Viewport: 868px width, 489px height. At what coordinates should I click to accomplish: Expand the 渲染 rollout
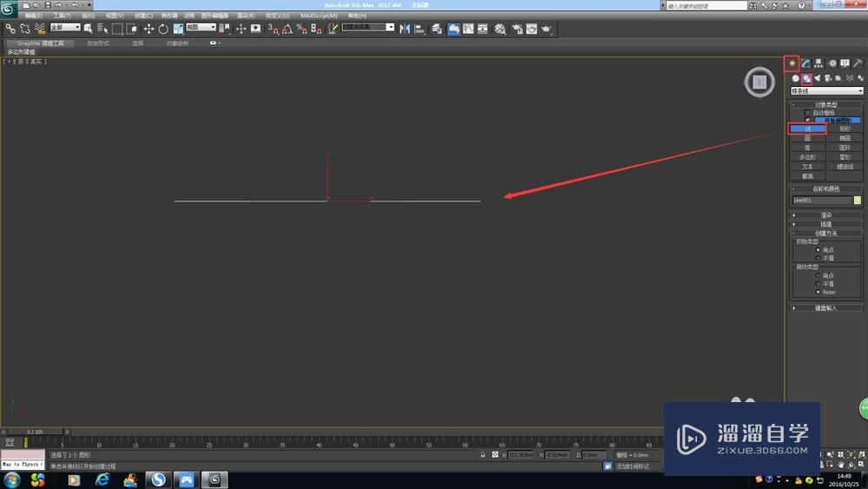[826, 215]
